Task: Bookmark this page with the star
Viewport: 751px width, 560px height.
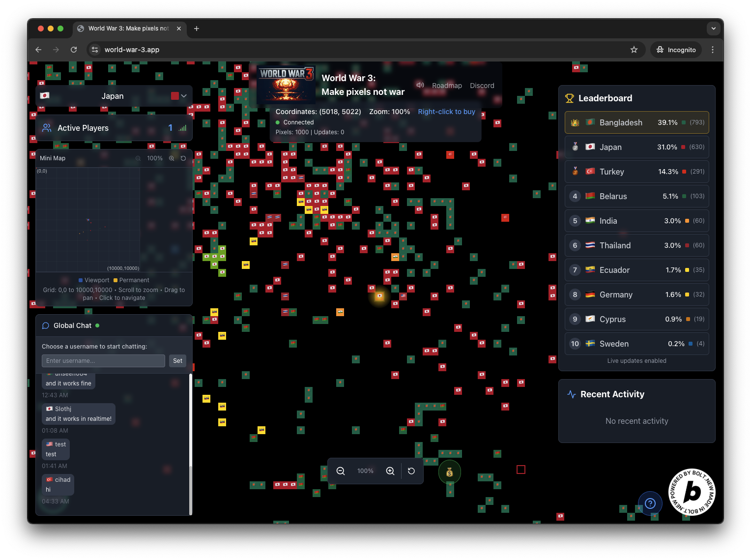Action: (x=634, y=50)
